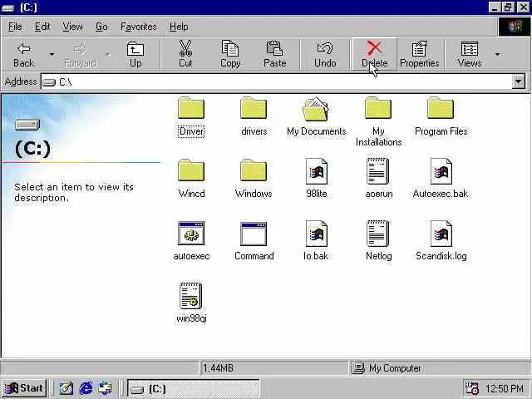Select the Command program icon

pos(254,234)
